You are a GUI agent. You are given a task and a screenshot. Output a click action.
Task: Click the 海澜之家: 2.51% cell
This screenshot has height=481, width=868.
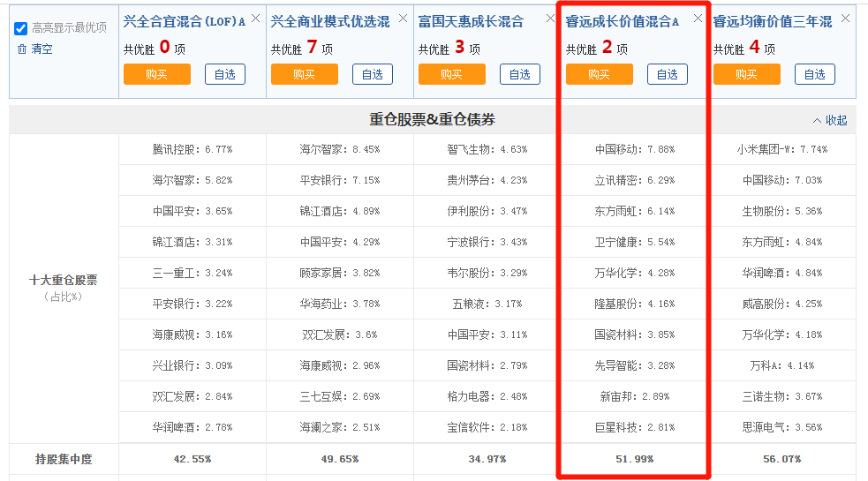(x=340, y=428)
